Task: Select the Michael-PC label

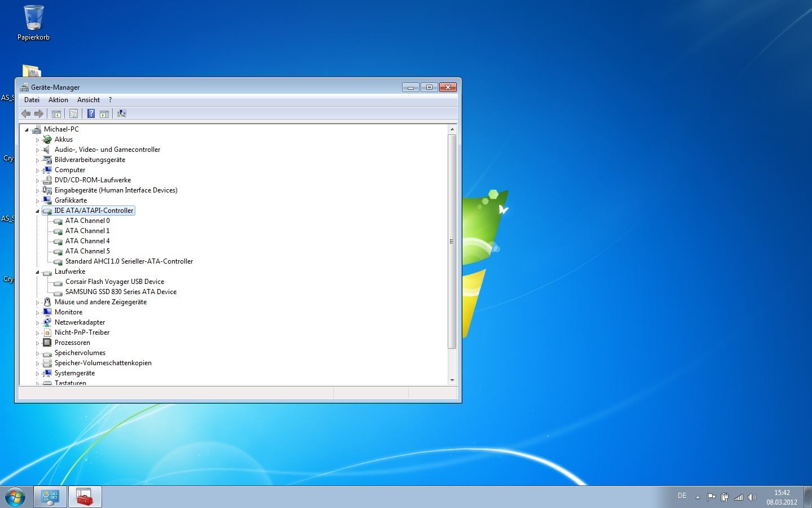Action: click(61, 129)
